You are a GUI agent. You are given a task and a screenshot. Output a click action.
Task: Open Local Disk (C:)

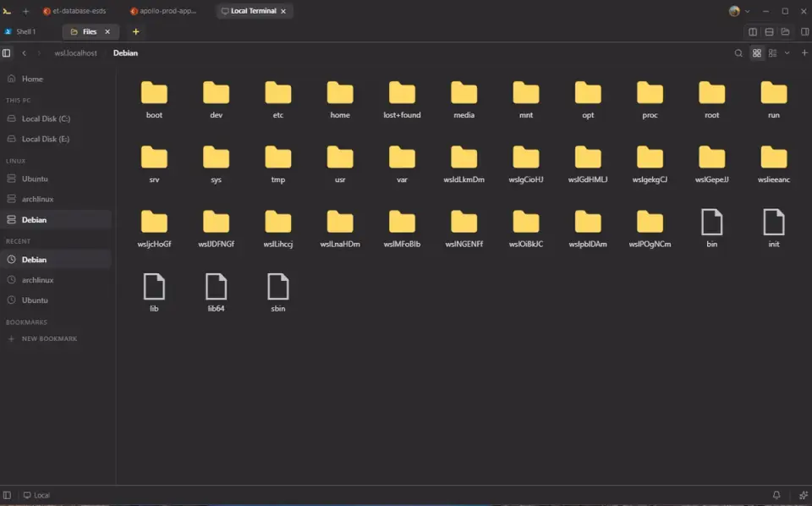tap(56, 118)
